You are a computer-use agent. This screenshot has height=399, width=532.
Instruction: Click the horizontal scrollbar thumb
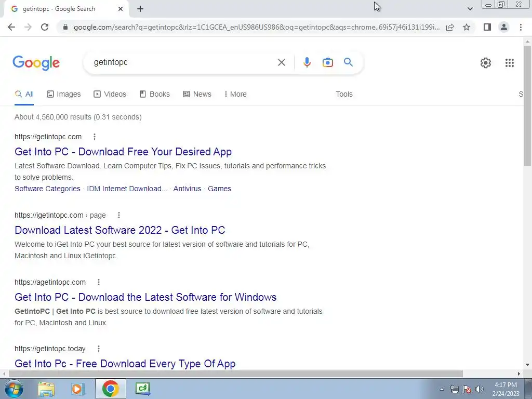[236, 374]
